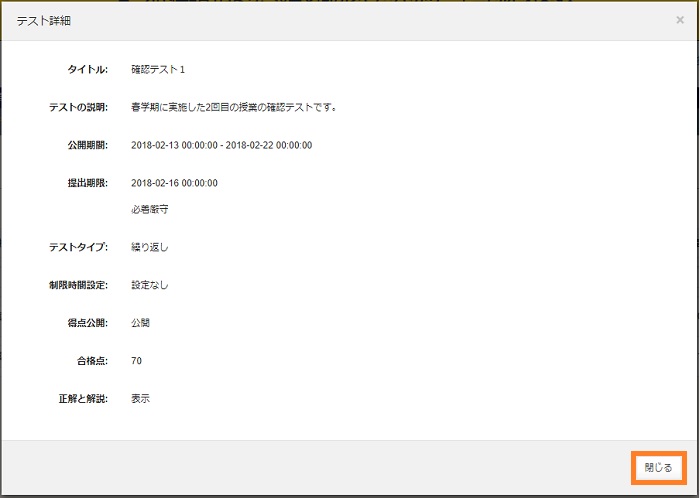This screenshot has width=700, height=498.
Task: Click the X icon in dialog header
Action: [x=680, y=20]
